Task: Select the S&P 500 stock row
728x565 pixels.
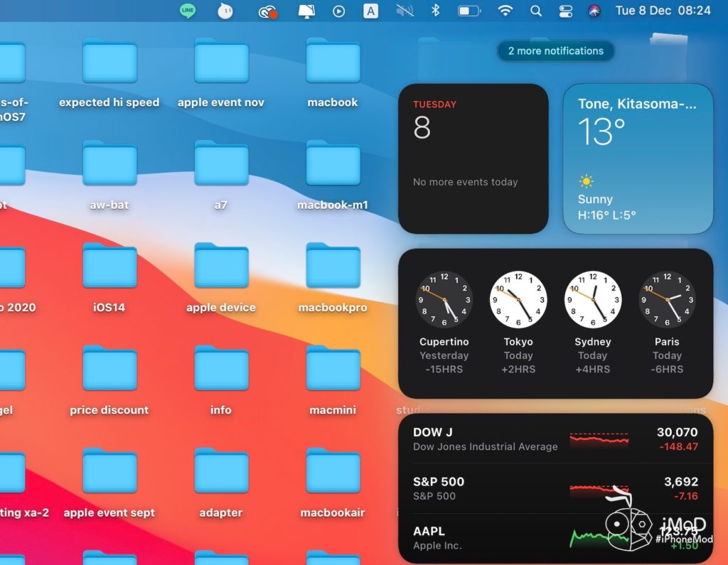Action: point(555,488)
